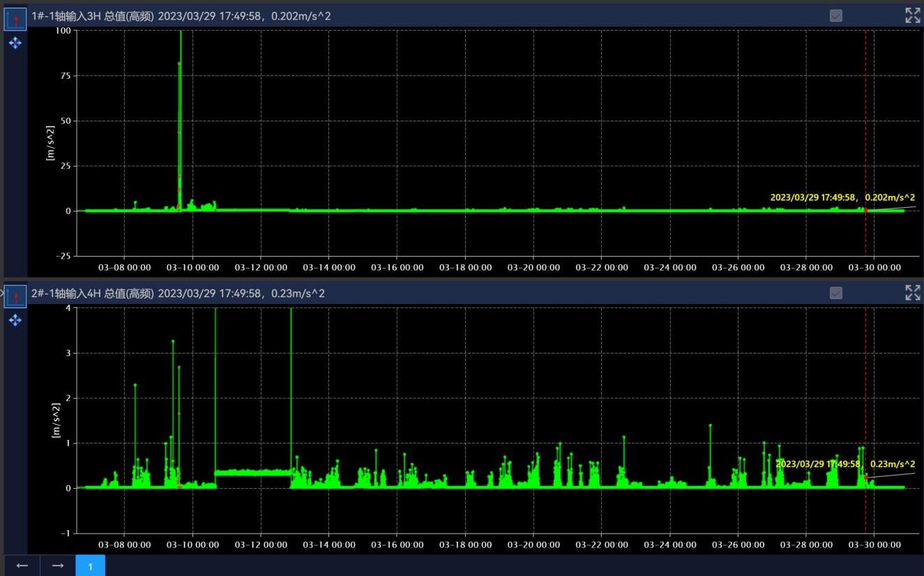Select the cursor tool icon in the 1# chart

15,19
